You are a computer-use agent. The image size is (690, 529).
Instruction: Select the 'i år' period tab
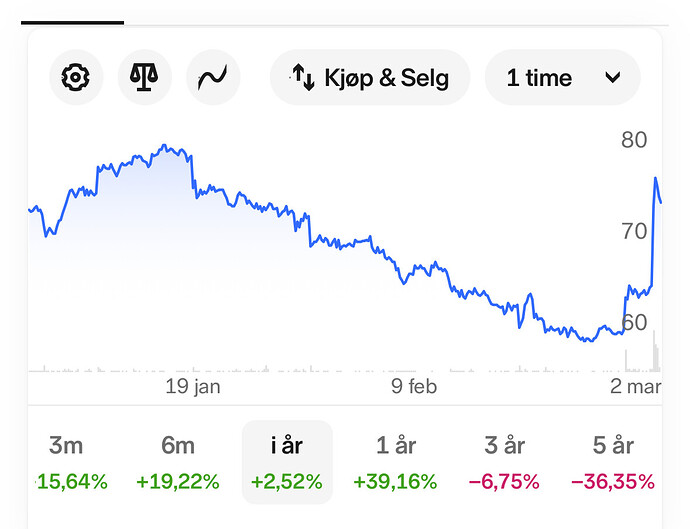point(287,462)
